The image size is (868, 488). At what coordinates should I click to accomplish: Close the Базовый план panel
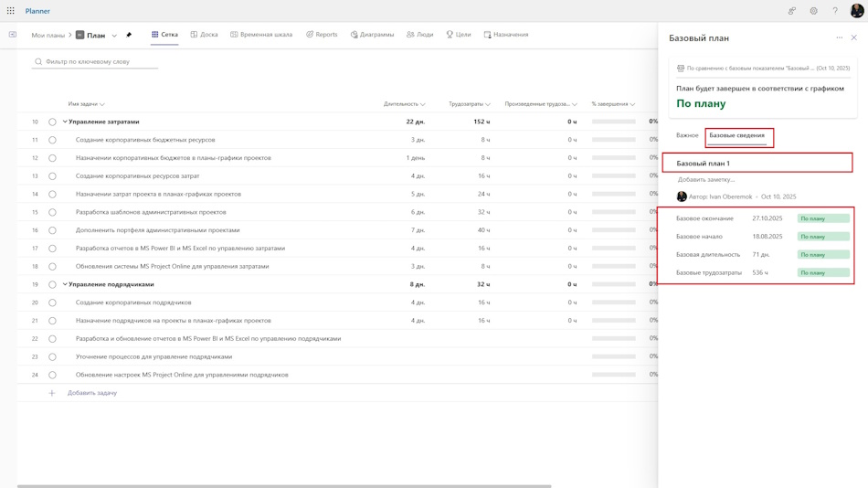tap(853, 37)
